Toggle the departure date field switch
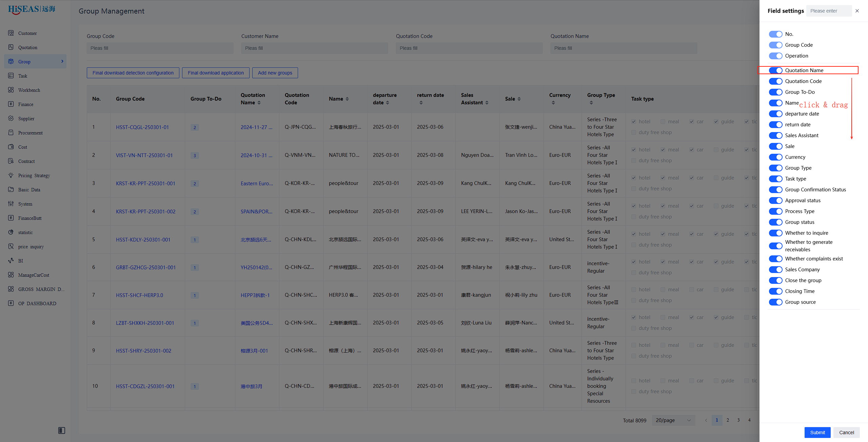Viewport: 868px width, 442px height. click(x=775, y=113)
